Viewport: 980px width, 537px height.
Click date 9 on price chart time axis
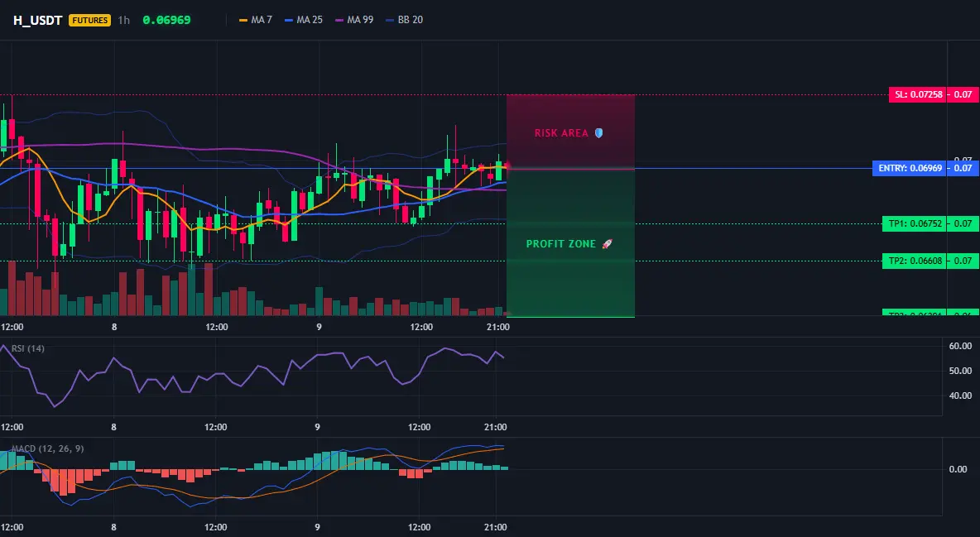click(x=319, y=327)
